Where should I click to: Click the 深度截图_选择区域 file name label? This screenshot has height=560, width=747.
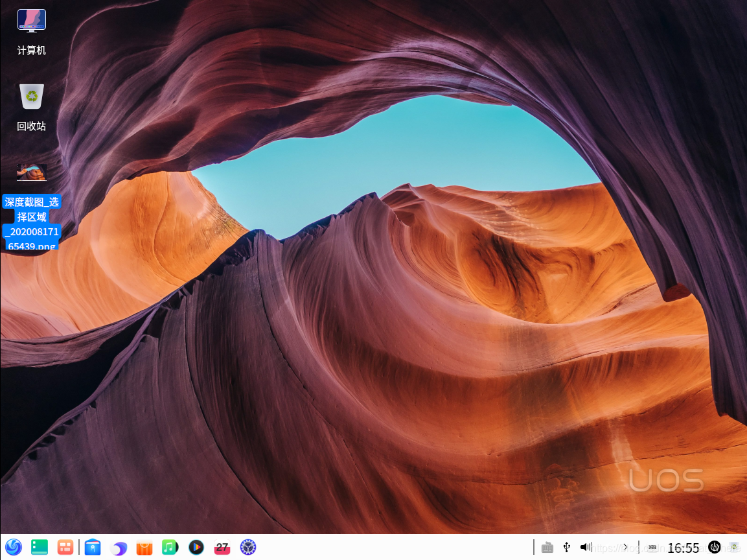pyautogui.click(x=32, y=222)
